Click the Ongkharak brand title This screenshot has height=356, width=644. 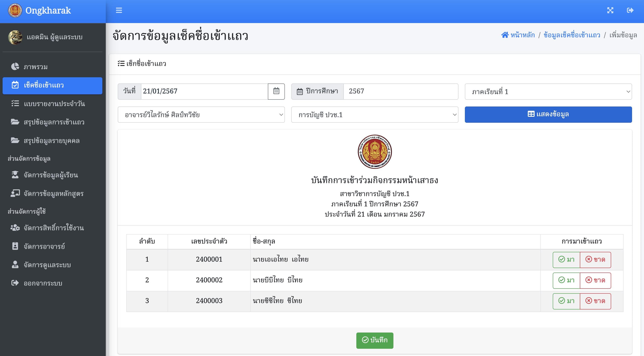coord(48,10)
